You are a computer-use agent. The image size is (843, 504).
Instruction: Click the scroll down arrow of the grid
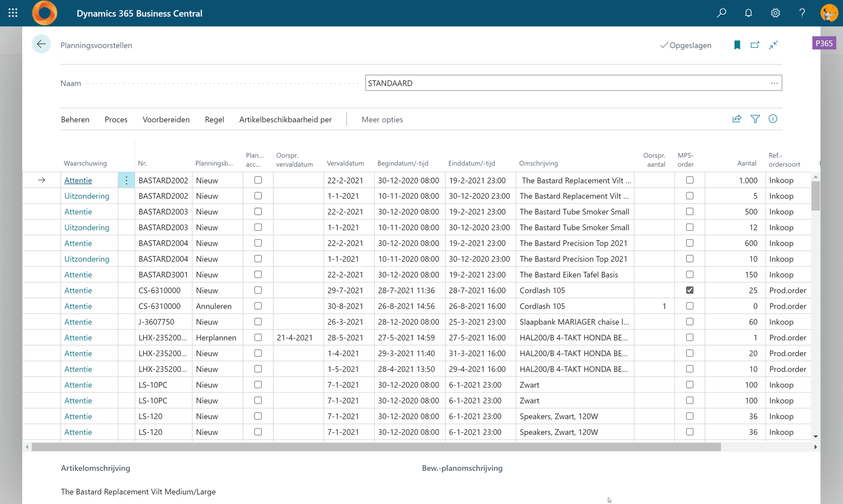pos(815,436)
